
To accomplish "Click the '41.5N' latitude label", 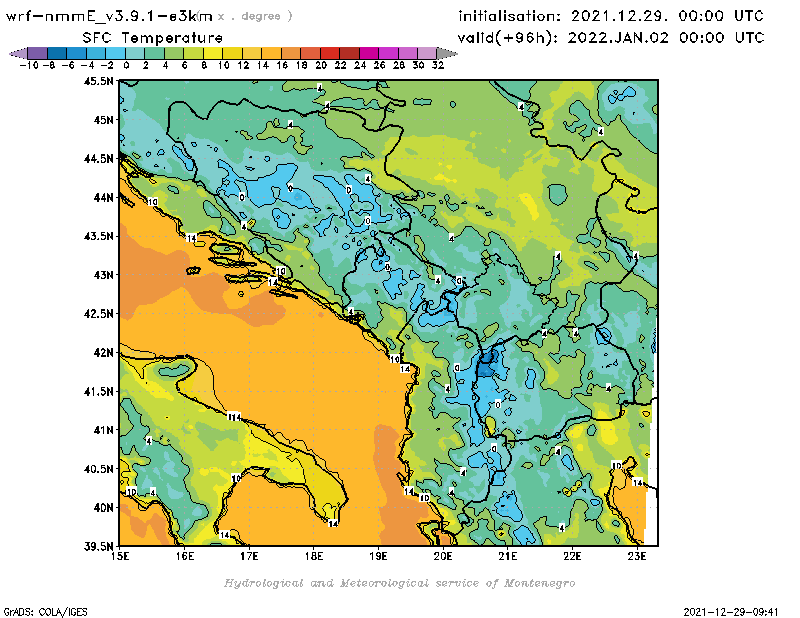I will click(98, 391).
